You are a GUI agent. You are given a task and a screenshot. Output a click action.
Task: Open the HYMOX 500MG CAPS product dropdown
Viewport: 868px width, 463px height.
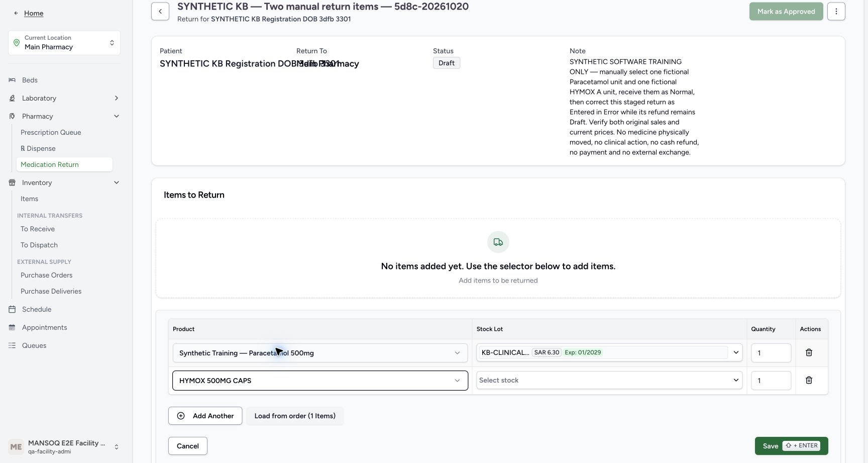320,381
